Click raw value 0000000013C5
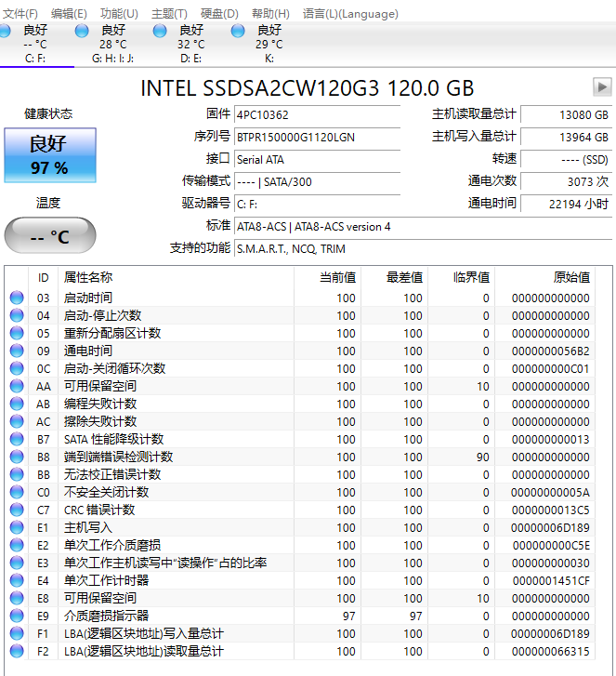This screenshot has height=676, width=616. (551, 510)
